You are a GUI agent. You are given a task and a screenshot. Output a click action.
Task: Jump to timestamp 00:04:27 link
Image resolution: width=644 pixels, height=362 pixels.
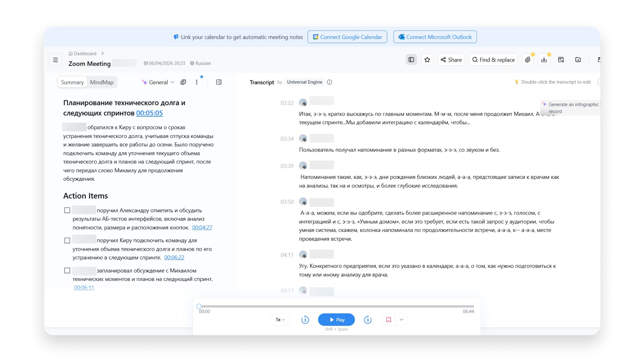coord(202,228)
